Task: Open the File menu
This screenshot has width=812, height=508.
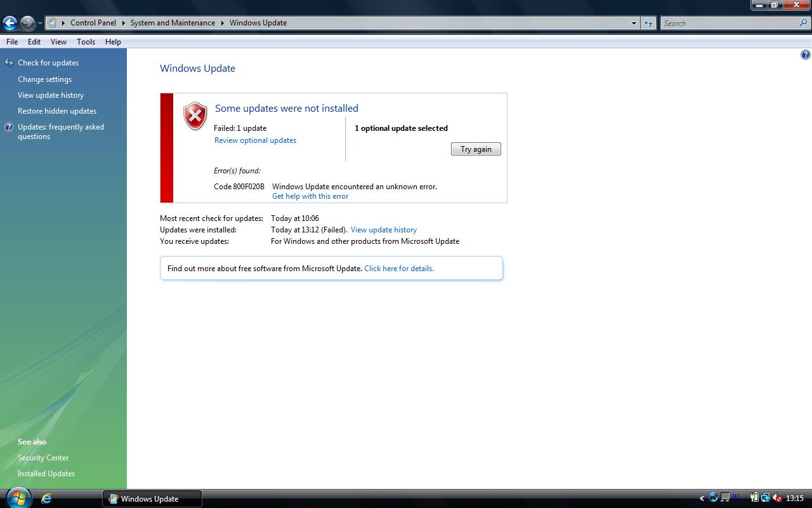Action: point(12,42)
